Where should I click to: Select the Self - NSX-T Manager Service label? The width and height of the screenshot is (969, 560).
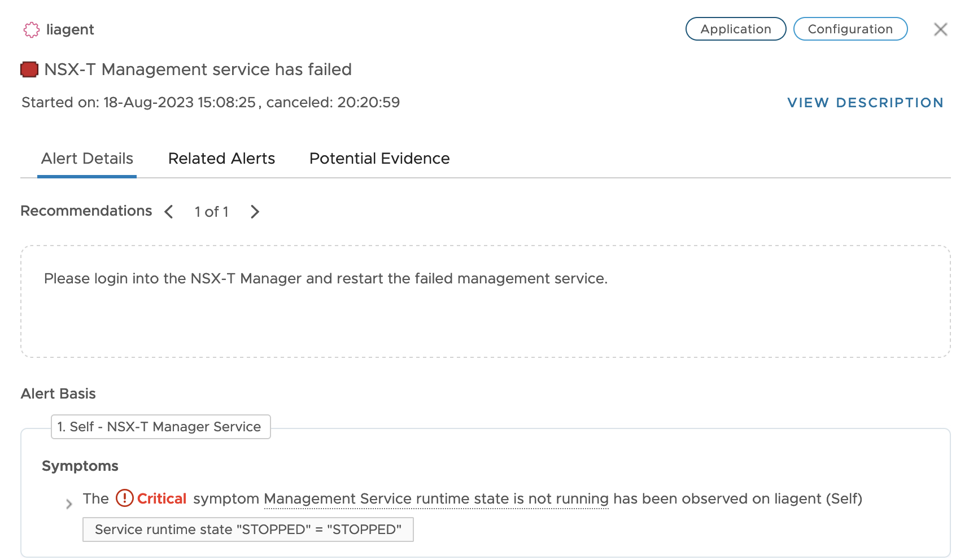[x=161, y=427]
